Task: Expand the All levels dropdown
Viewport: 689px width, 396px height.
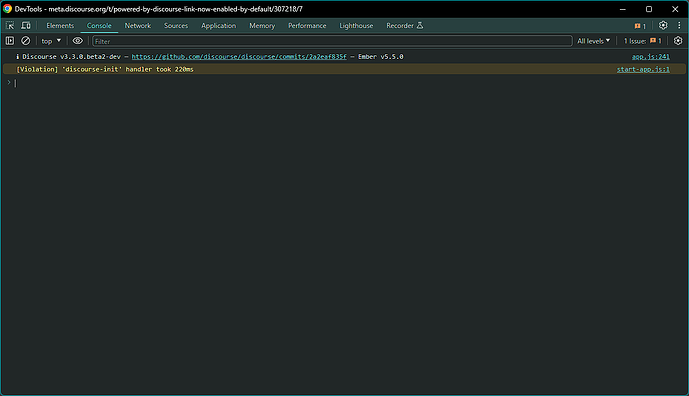Action: 593,41
